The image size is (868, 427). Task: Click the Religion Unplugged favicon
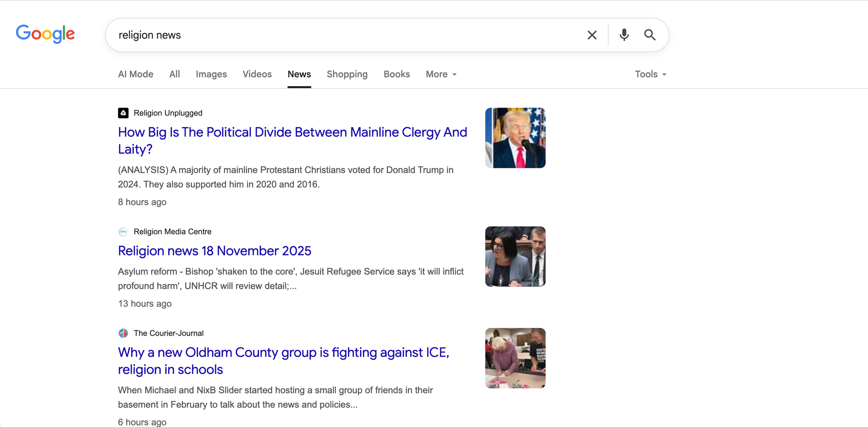123,113
